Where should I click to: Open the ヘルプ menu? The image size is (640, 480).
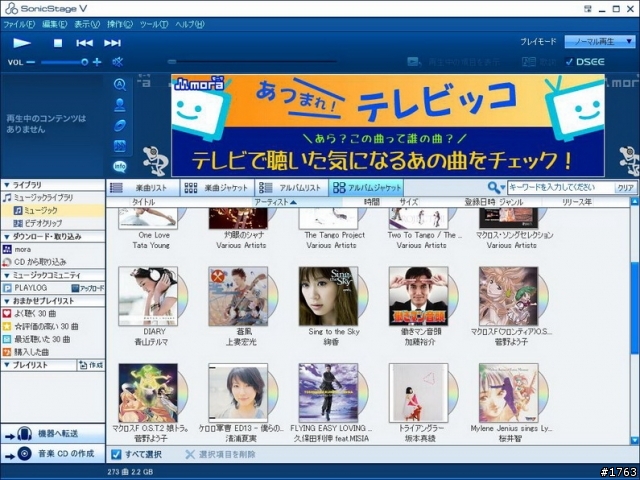tap(190, 24)
